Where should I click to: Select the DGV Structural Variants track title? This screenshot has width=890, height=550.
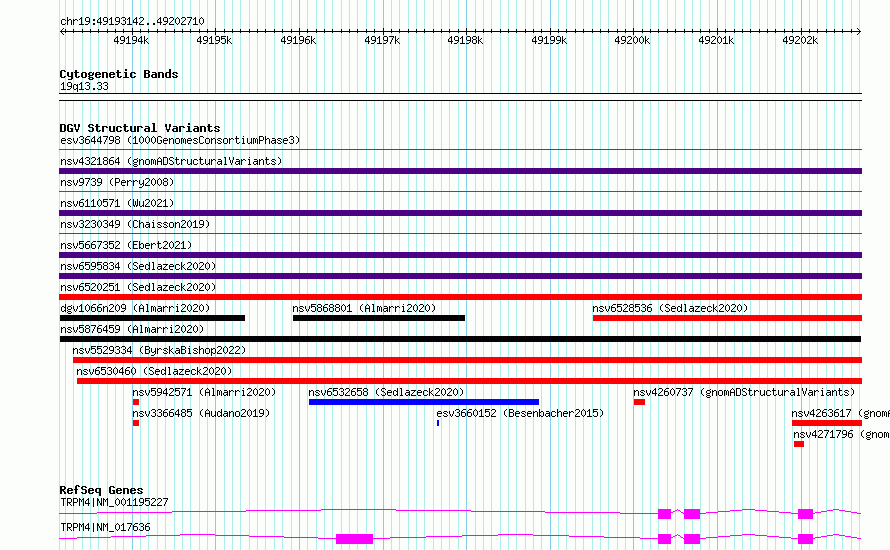pos(140,128)
